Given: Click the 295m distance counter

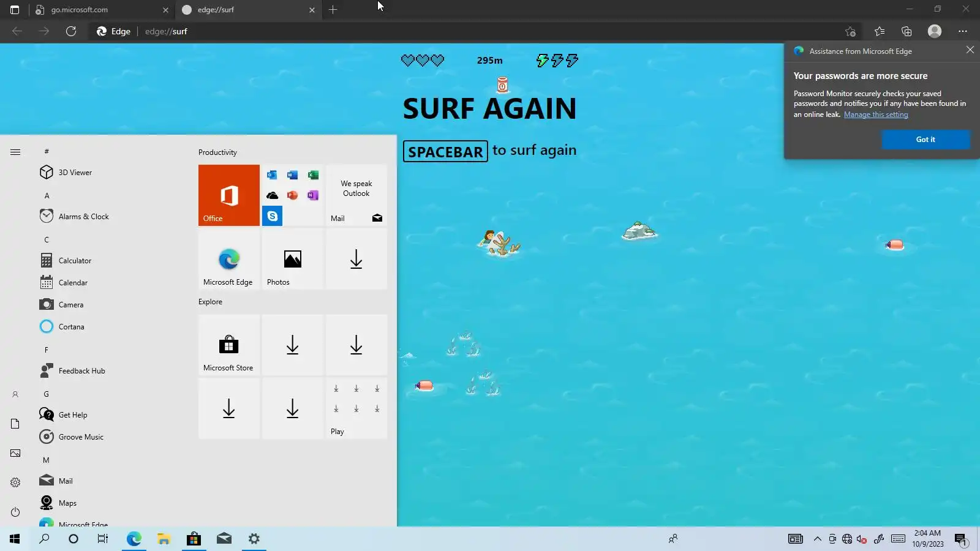Looking at the screenshot, I should click(x=490, y=60).
